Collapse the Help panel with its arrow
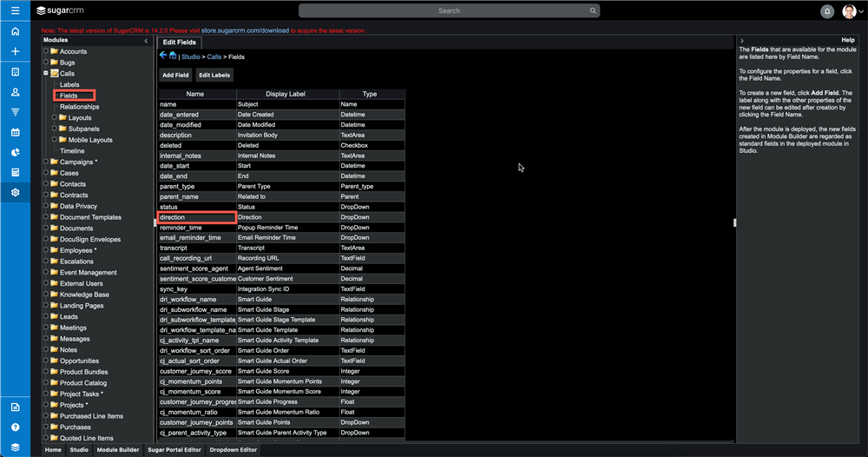The height and width of the screenshot is (457, 868). click(x=742, y=41)
